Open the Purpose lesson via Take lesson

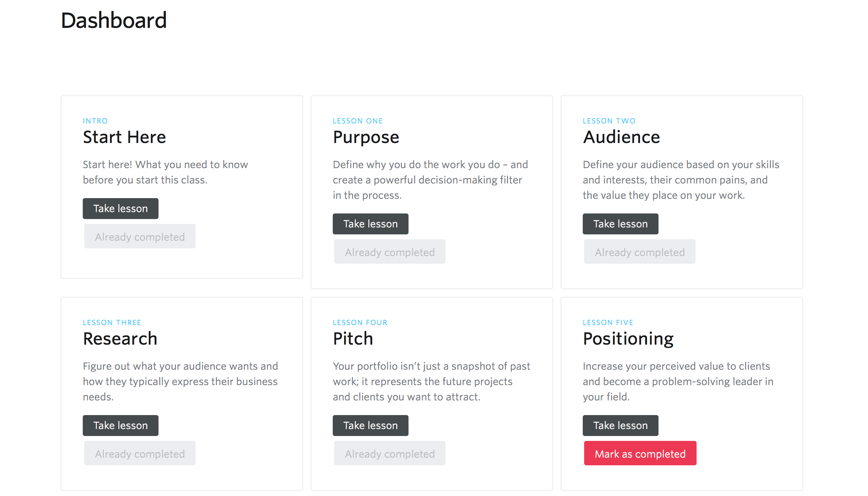point(370,224)
